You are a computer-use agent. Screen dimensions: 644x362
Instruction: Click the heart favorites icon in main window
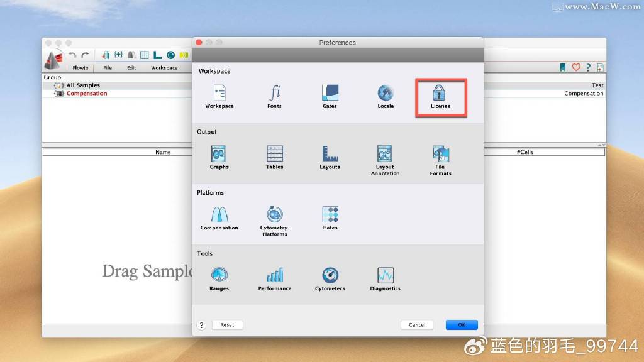click(576, 67)
